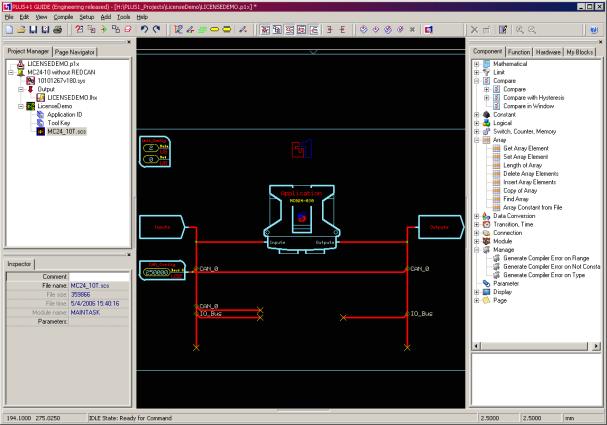Expand the Logical component group

477,123
